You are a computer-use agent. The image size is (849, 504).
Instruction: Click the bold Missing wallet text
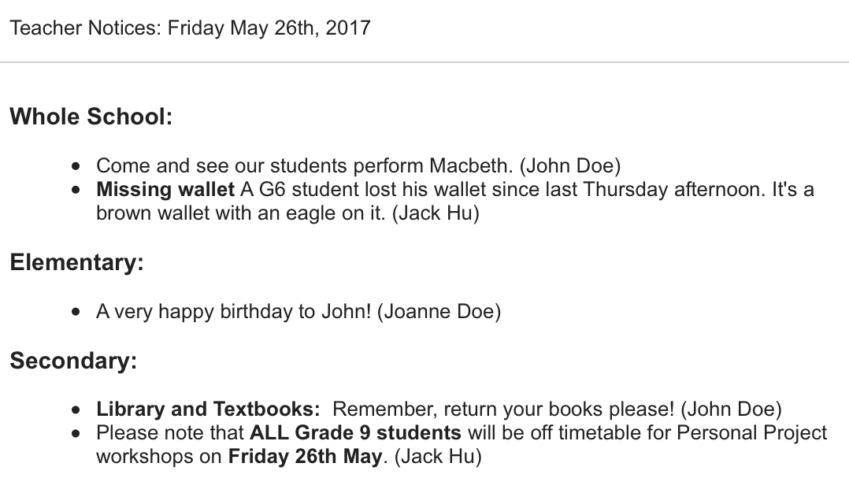(x=165, y=190)
